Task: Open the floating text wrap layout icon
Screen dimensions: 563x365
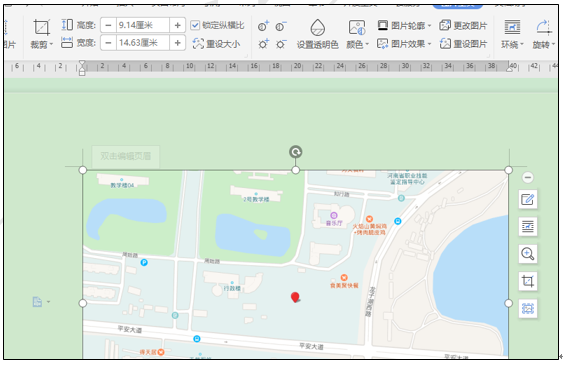Action: (x=527, y=226)
